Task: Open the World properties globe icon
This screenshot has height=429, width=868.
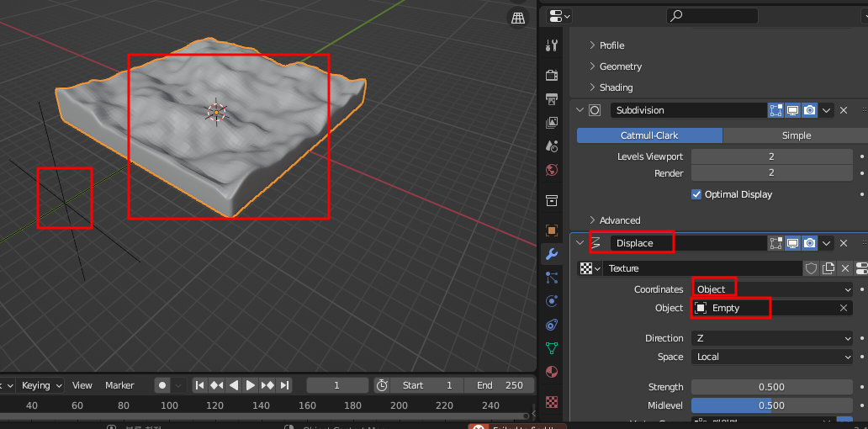Action: 552,170
